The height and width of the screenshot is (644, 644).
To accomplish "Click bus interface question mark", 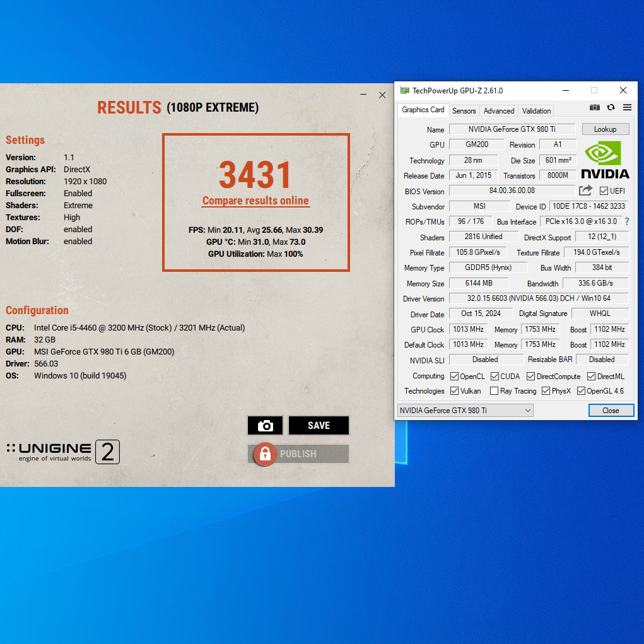I will point(627,221).
